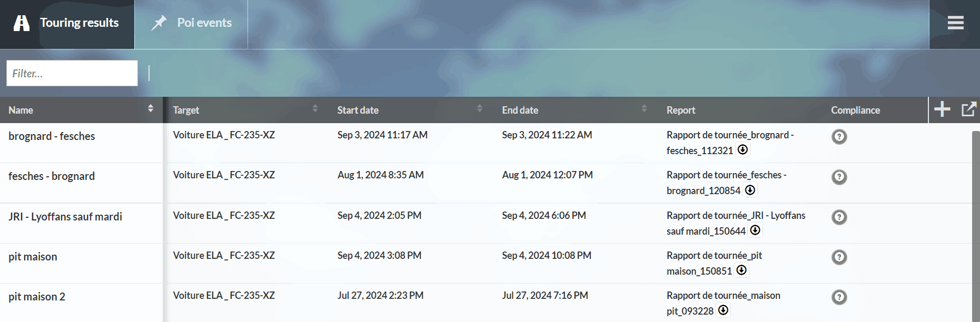The image size is (980, 322).
Task: Click the plus icon to add a column
Action: pyautogui.click(x=942, y=109)
